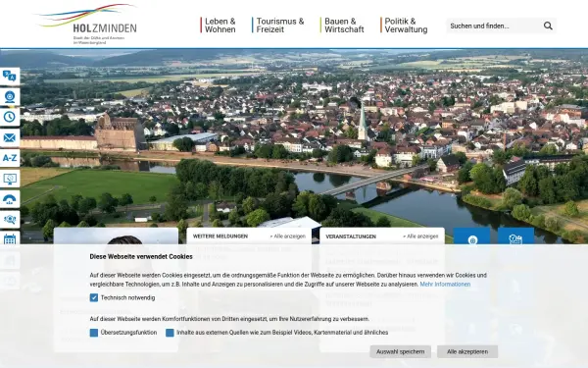The height and width of the screenshot is (368, 588).
Task: Open the A-Z index icon
Action: click(10, 158)
